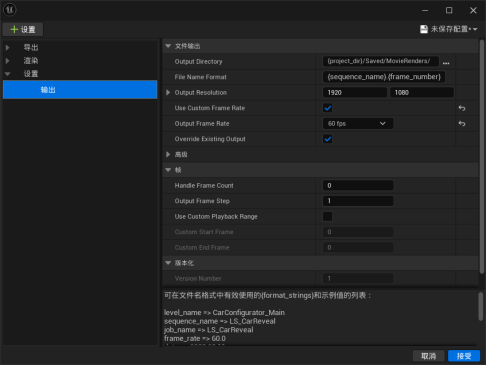Reset Output Frame Rate to default

pos(462,123)
